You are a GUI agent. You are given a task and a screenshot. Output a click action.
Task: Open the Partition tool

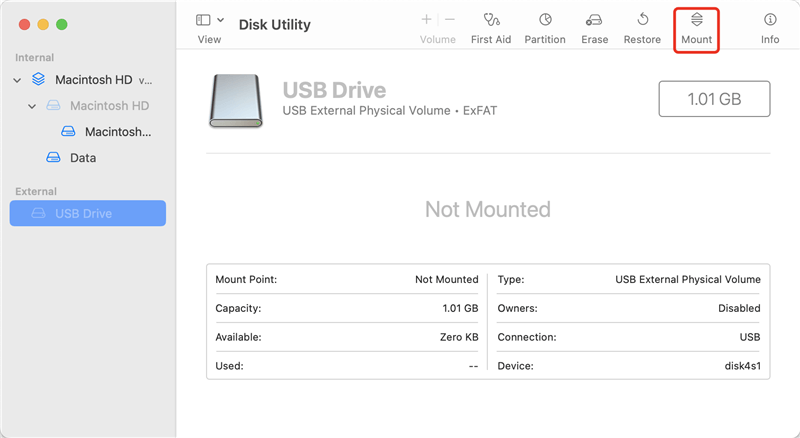(545, 20)
